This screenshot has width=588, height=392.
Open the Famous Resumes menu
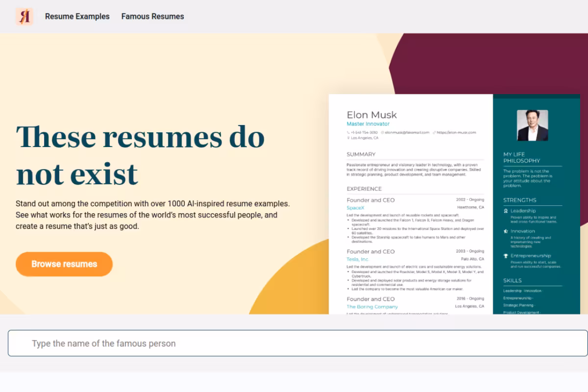pyautogui.click(x=153, y=16)
